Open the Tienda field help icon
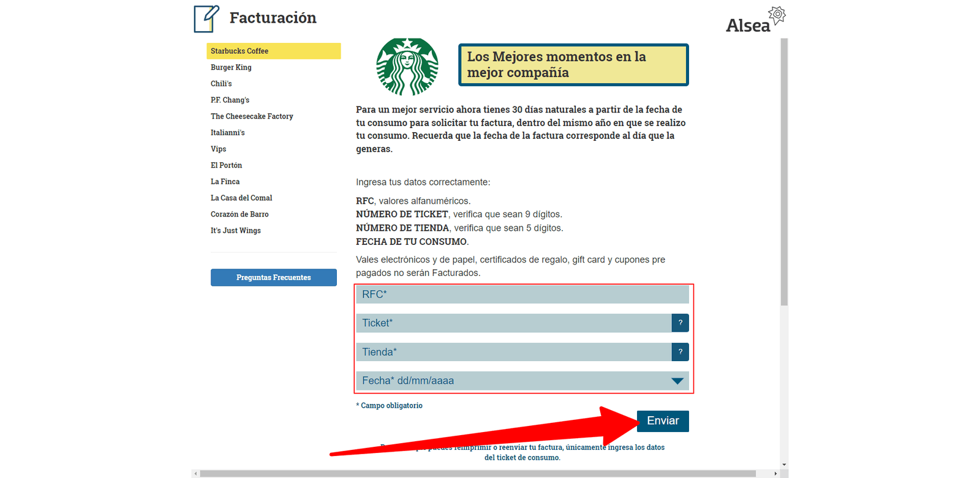980x478 pixels. pyautogui.click(x=680, y=352)
